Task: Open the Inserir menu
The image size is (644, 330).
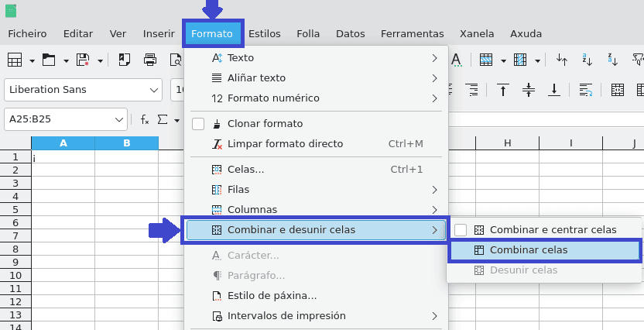Action: [x=159, y=34]
